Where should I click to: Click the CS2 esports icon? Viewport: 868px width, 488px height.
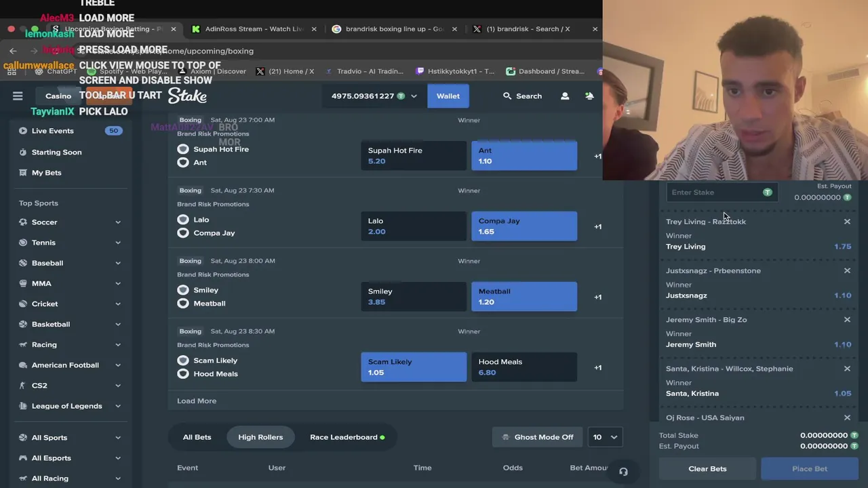[x=23, y=386]
